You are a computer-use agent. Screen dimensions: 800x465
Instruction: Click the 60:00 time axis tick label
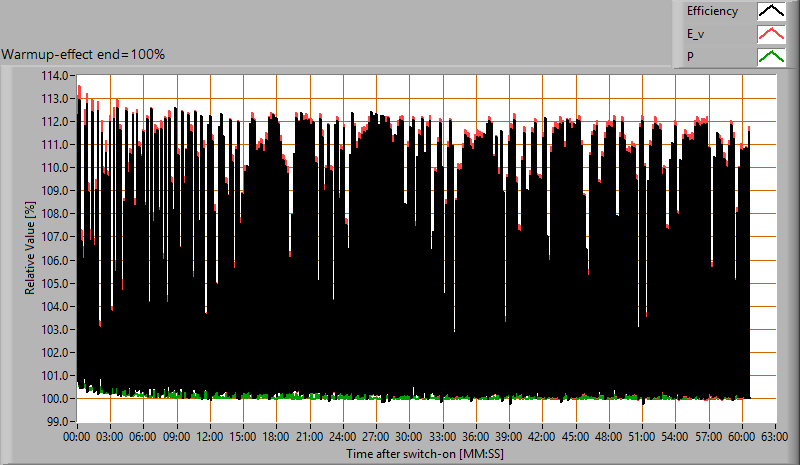point(742,437)
